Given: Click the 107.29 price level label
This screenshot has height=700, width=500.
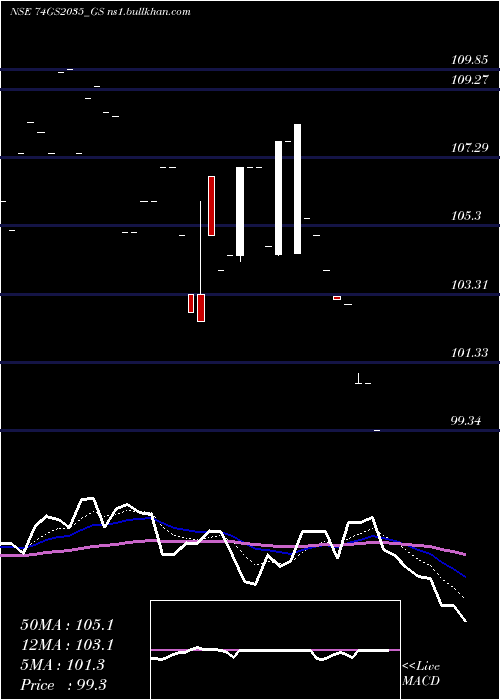Looking at the screenshot, I should point(469,148).
